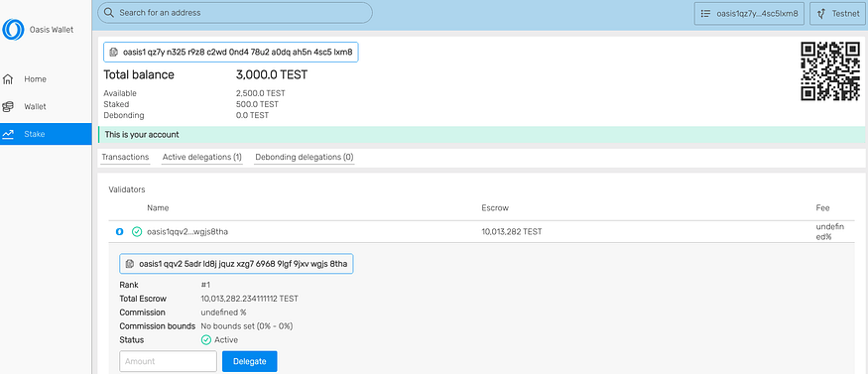The width and height of the screenshot is (868, 374).
Task: Click the account QR code image
Action: [x=829, y=71]
